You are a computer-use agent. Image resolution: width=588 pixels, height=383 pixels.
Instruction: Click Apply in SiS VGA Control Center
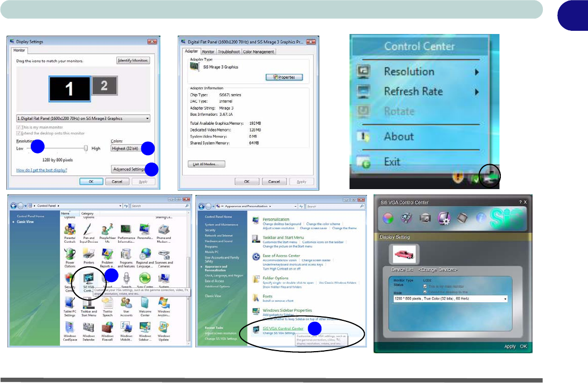[509, 347]
